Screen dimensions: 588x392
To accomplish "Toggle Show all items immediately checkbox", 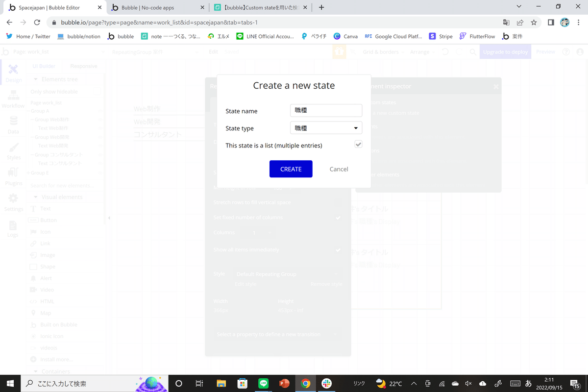I will 338,250.
